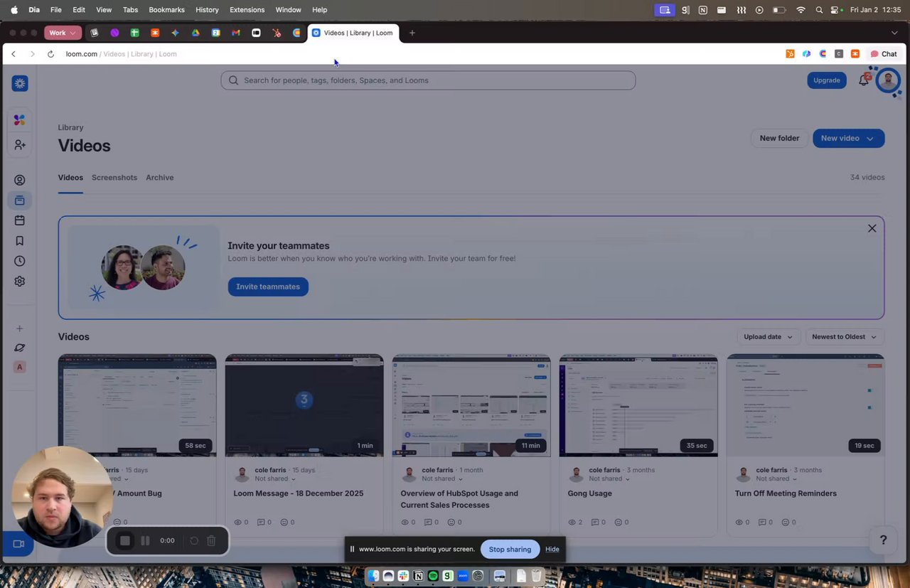Image resolution: width=910 pixels, height=588 pixels.
Task: Expand Not shared on Turn Off Meeting Reminders card
Action: tap(776, 479)
